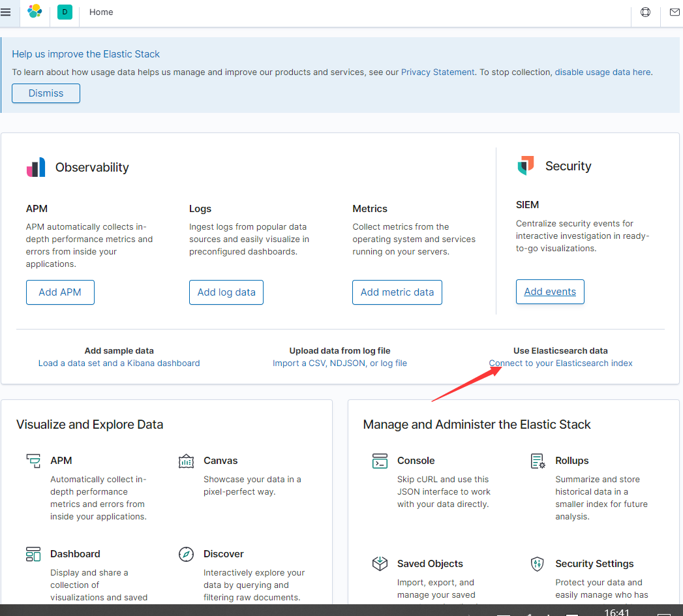Open the Security Settings title link
Image resolution: width=683 pixels, height=616 pixels.
pyautogui.click(x=594, y=564)
